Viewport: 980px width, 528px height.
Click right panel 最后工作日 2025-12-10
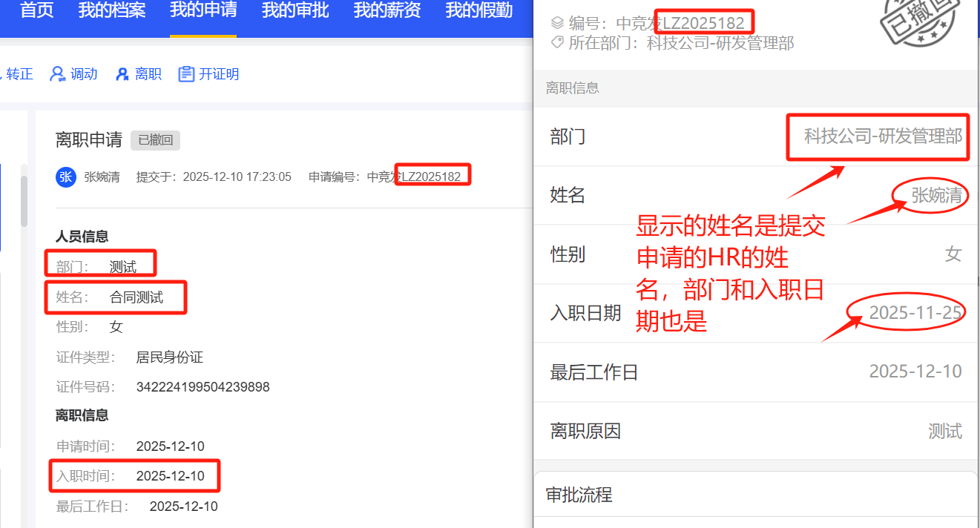click(915, 372)
